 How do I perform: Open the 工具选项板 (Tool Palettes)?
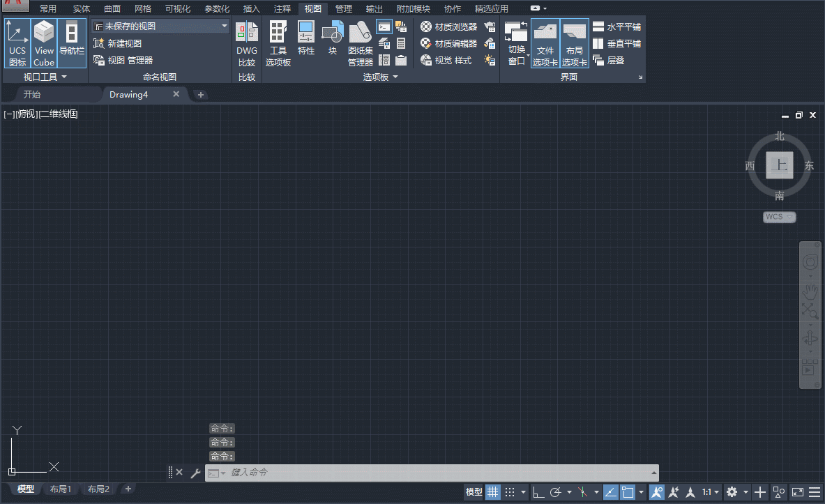click(x=278, y=42)
